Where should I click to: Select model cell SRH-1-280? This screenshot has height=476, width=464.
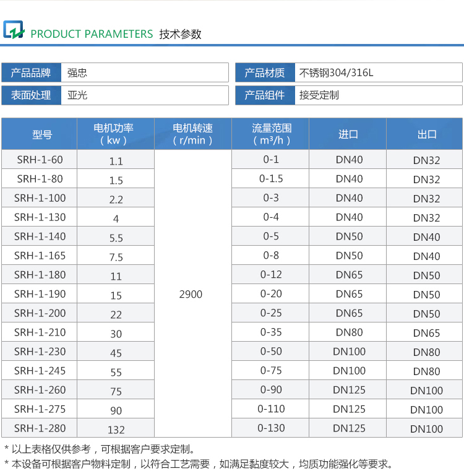pos(40,428)
